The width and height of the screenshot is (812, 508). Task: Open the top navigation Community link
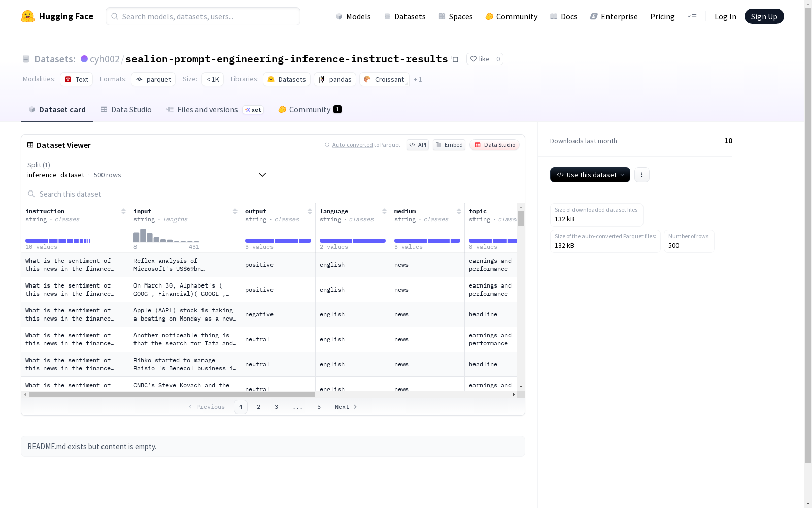tap(512, 16)
